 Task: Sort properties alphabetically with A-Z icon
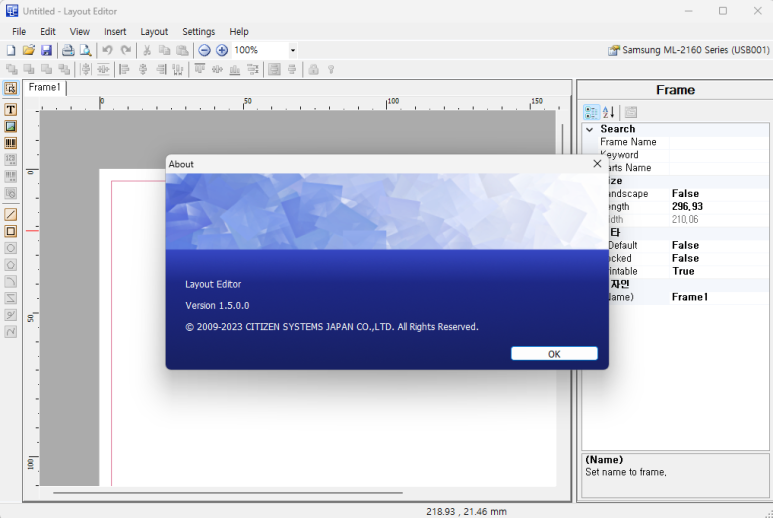point(609,112)
